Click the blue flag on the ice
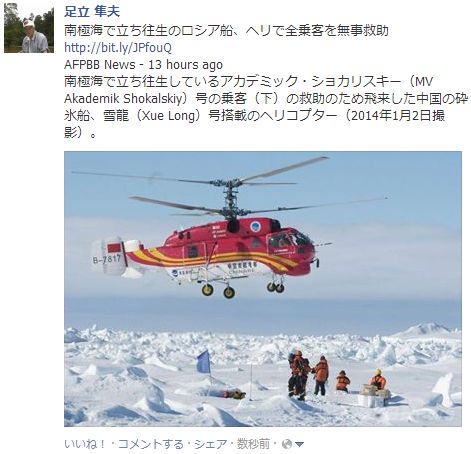Image resolution: width=471 pixels, height=454 pixels. pyautogui.click(x=204, y=361)
